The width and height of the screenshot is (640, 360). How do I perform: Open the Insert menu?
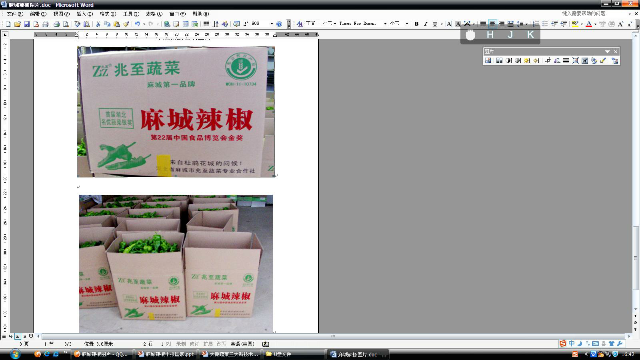pyautogui.click(x=84, y=13)
